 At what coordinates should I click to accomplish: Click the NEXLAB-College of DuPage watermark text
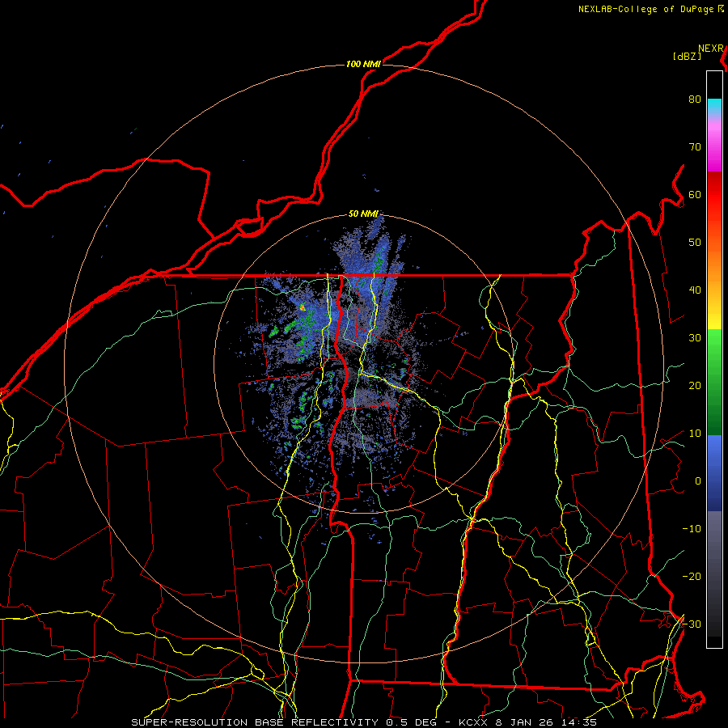point(651,9)
